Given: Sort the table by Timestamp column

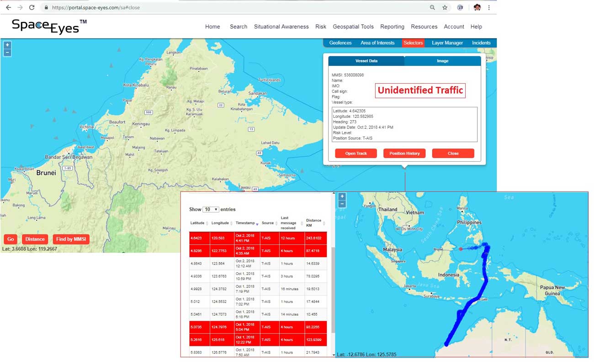Looking at the screenshot, I should 247,223.
